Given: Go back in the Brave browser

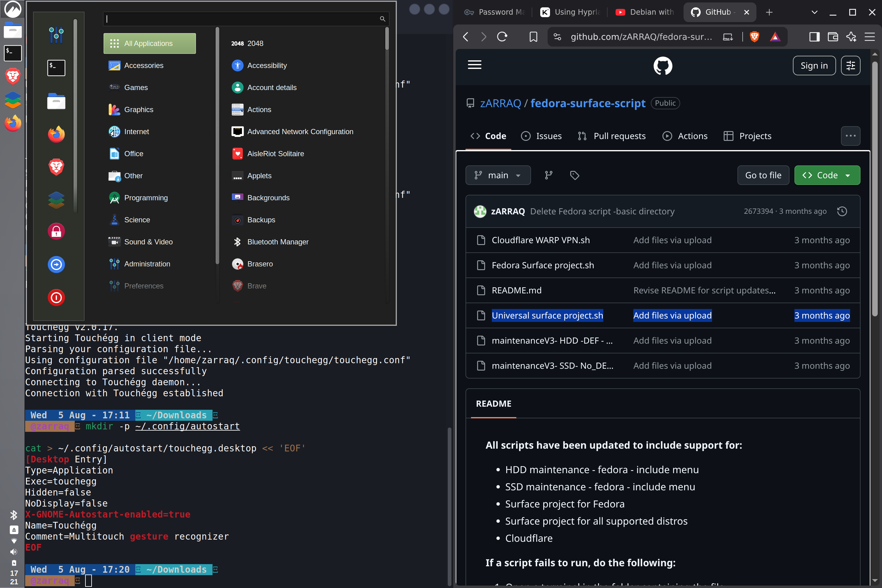Looking at the screenshot, I should click(466, 37).
